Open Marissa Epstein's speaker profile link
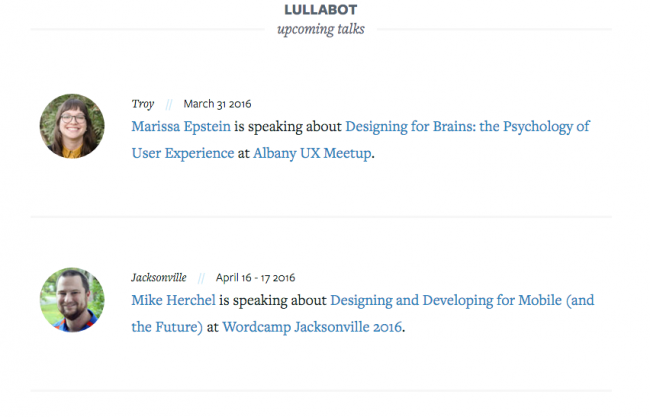Viewport: 650px width, 417px height. (181, 127)
